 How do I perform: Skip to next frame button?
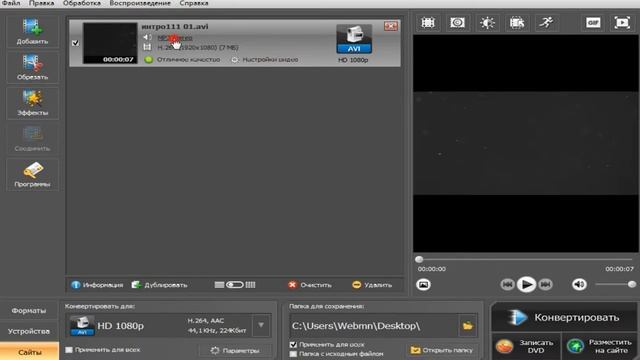545,284
